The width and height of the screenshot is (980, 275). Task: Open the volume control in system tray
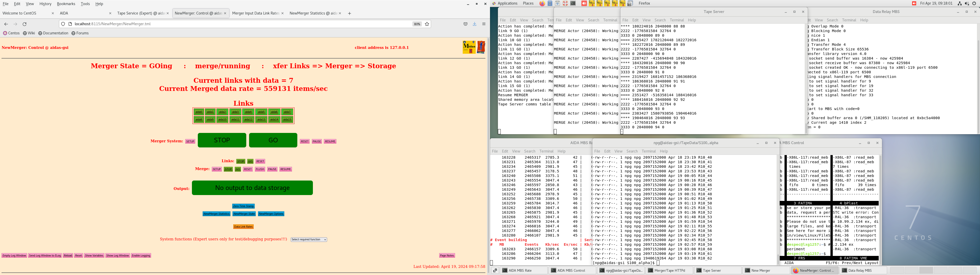click(x=967, y=3)
